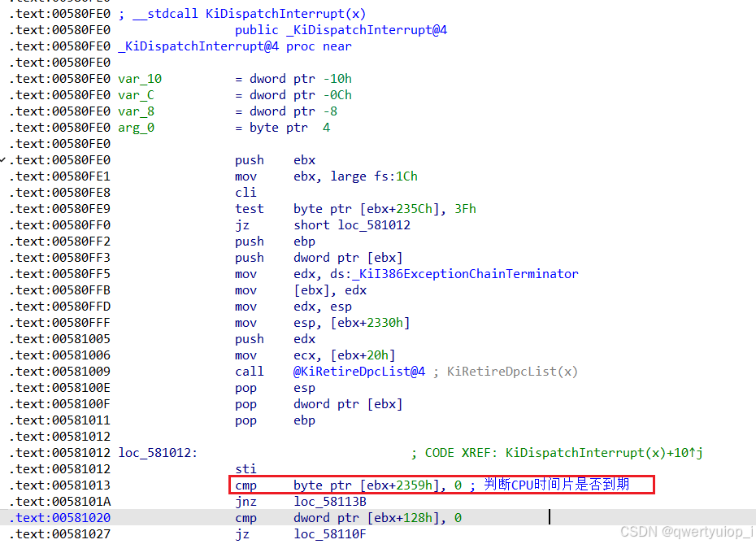Select push edx at 00581005

[x=275, y=339]
